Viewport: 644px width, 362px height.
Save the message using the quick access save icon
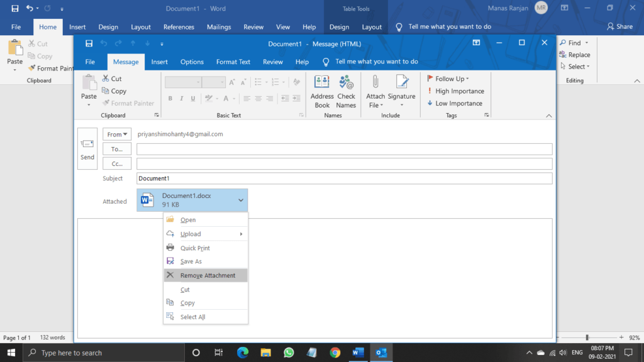point(89,43)
